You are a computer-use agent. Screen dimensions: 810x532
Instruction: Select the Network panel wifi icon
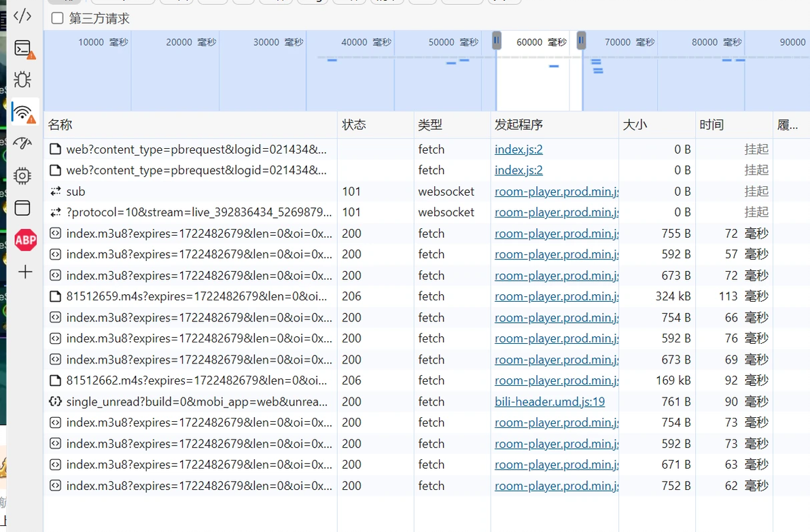(24, 112)
